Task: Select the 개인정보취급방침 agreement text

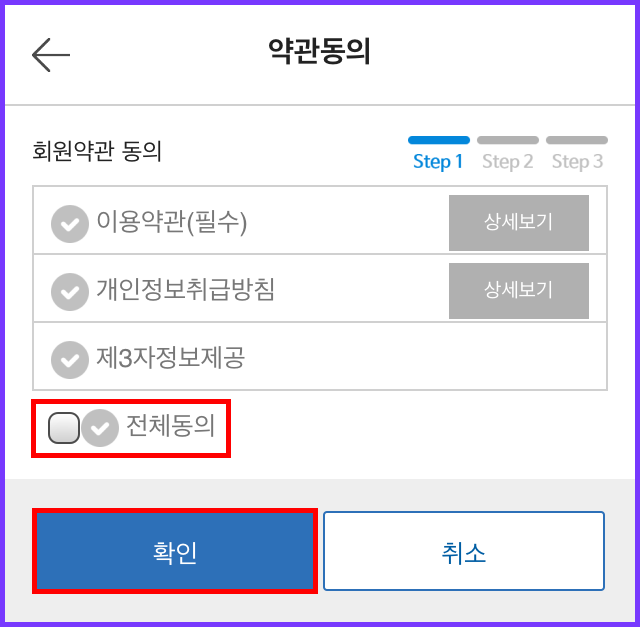Action: tap(185, 290)
